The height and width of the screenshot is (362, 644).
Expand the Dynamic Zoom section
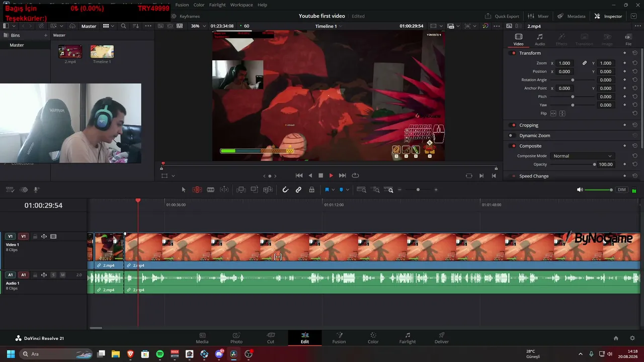point(534,136)
